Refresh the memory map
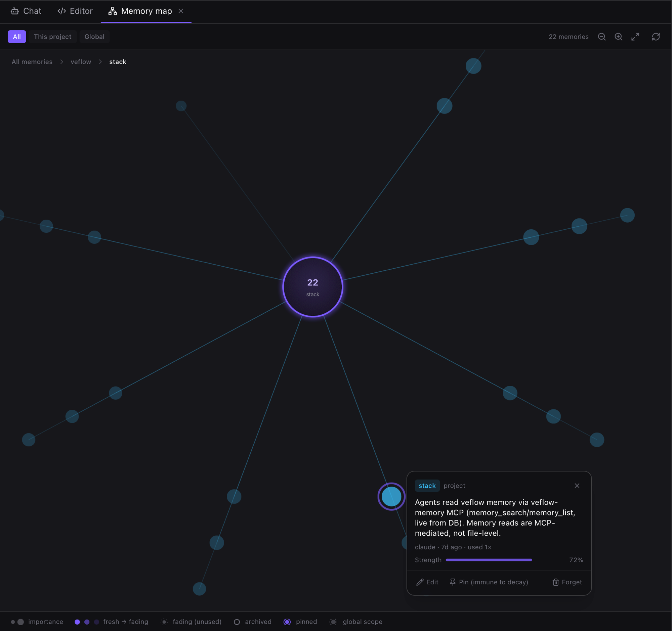 click(656, 37)
